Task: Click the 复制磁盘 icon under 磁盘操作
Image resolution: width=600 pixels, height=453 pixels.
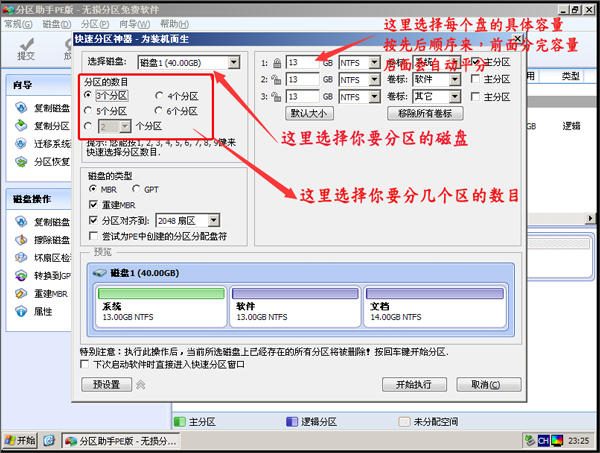Action: pos(21,222)
